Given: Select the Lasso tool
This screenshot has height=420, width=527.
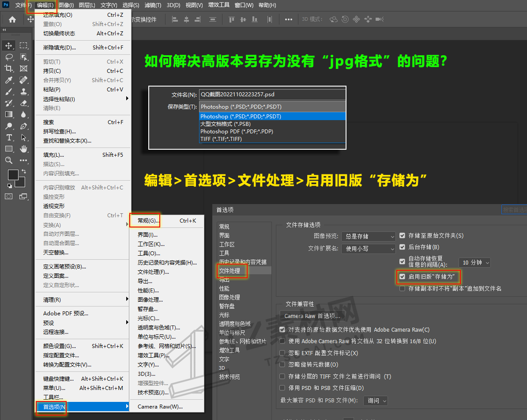Looking at the screenshot, I should point(9,57).
